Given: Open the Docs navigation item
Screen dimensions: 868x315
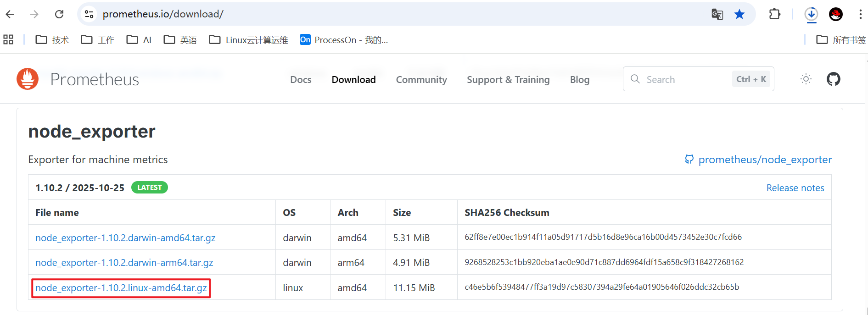Looking at the screenshot, I should coord(301,80).
